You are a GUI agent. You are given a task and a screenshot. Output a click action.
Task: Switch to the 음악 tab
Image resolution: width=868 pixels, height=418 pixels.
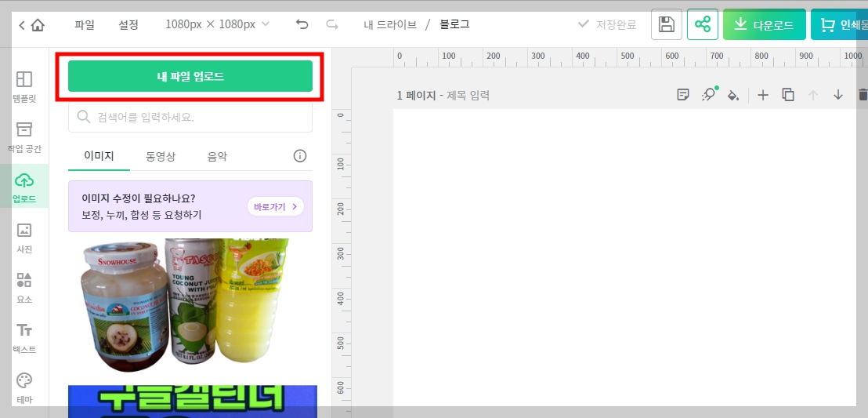pyautogui.click(x=218, y=156)
